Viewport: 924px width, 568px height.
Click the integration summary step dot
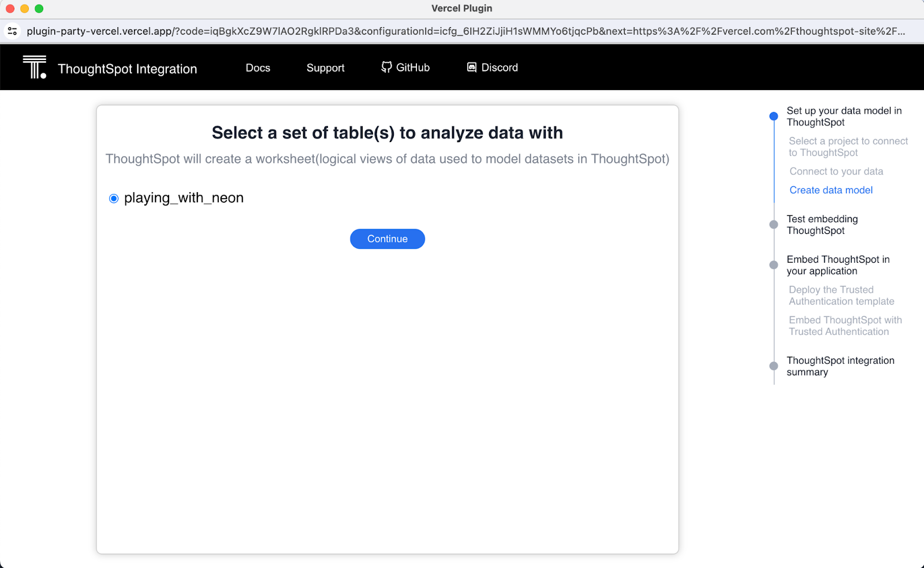click(x=774, y=366)
